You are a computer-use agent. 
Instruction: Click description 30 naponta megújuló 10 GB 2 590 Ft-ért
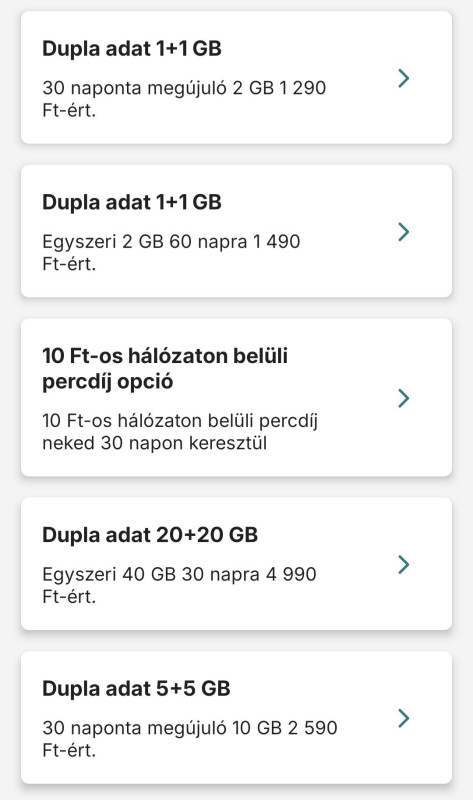(x=189, y=738)
